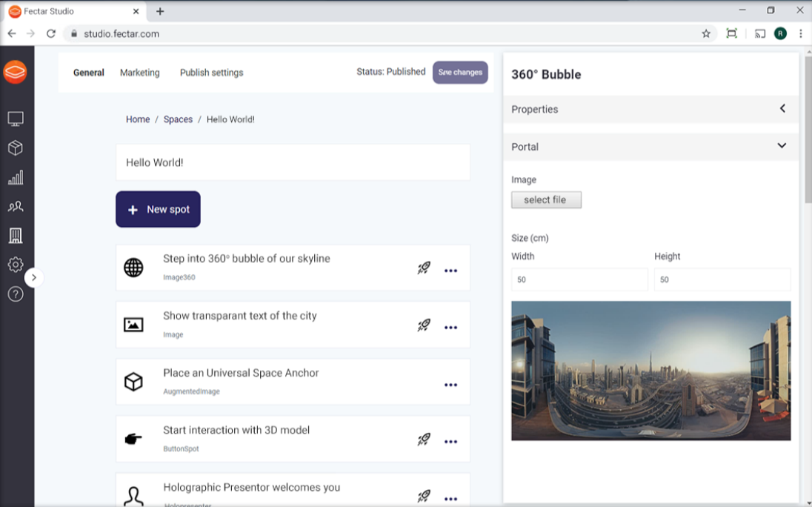
Task: Go to Spaces breadcrumb link
Action: pyautogui.click(x=178, y=119)
